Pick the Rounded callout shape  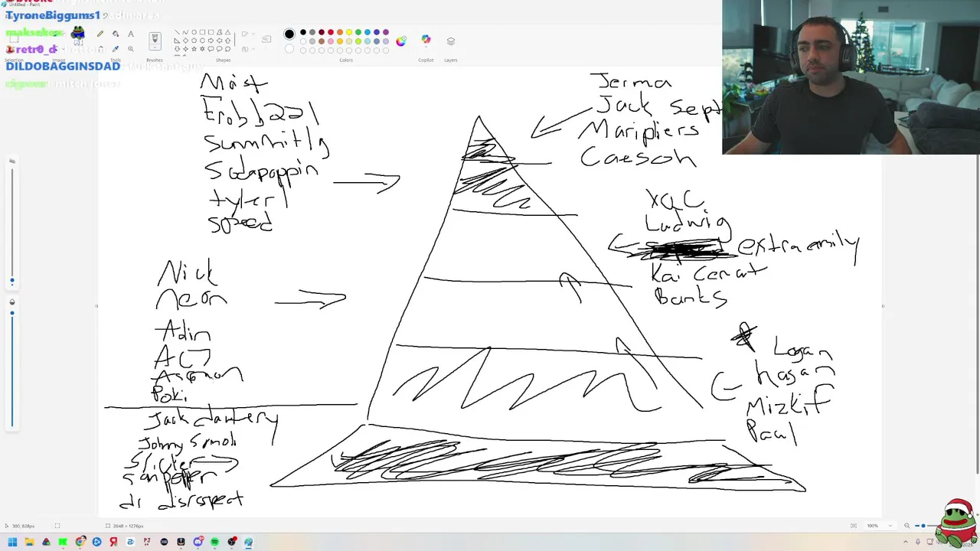(211, 49)
